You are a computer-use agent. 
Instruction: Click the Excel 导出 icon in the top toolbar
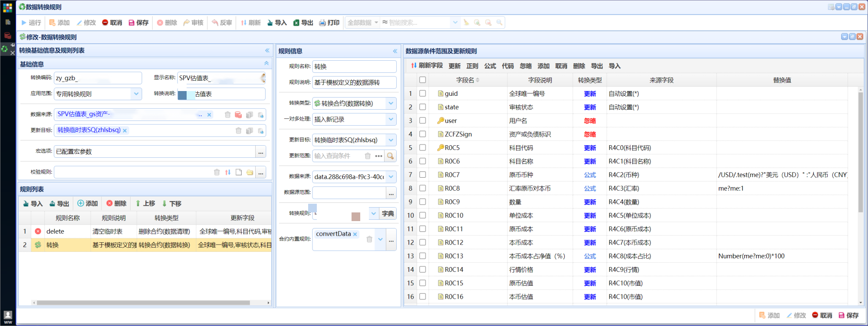[x=296, y=23]
